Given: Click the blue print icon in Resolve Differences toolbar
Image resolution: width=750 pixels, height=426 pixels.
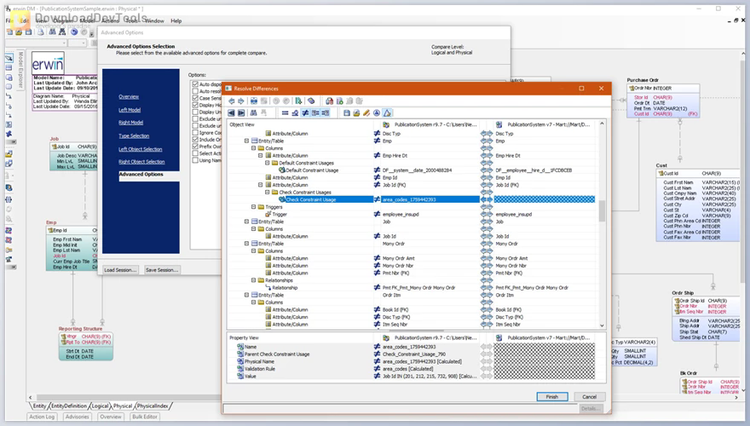Looking at the screenshot, I should coord(254,101).
